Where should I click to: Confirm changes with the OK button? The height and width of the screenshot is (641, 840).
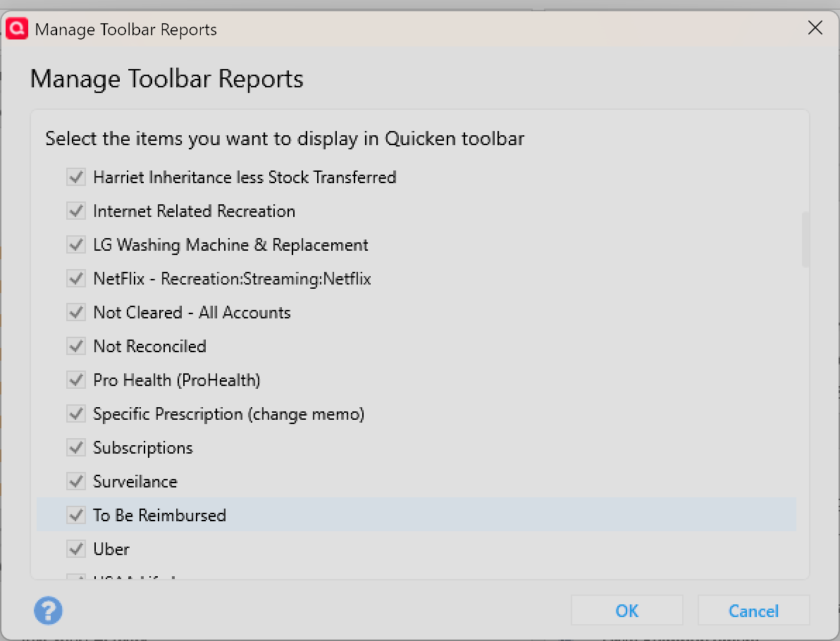[x=626, y=610]
